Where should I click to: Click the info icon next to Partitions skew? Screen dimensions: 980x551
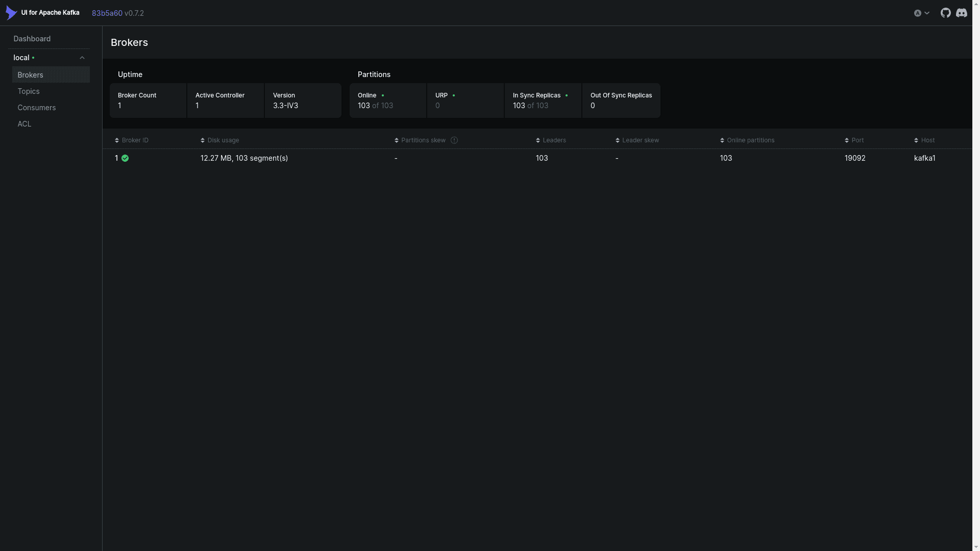(454, 140)
